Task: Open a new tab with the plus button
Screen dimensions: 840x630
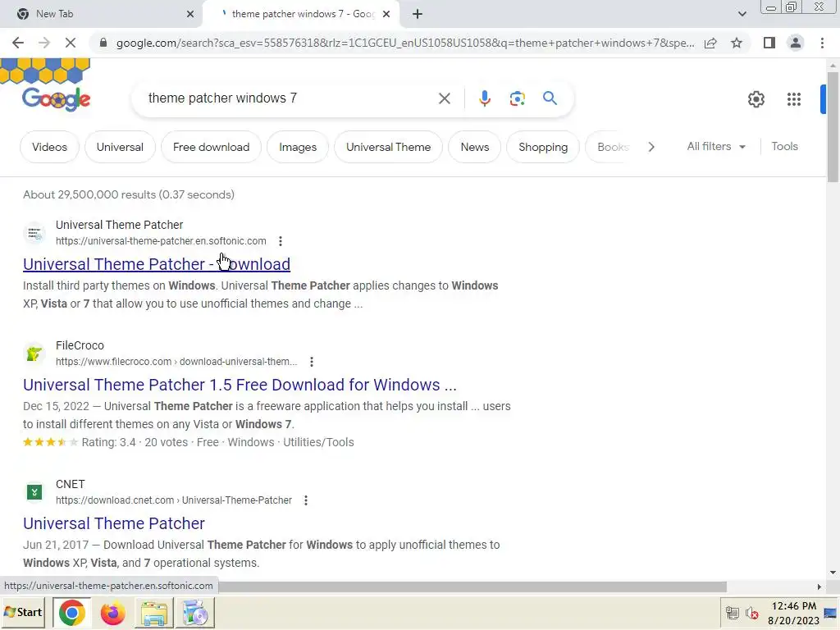Action: [418, 14]
